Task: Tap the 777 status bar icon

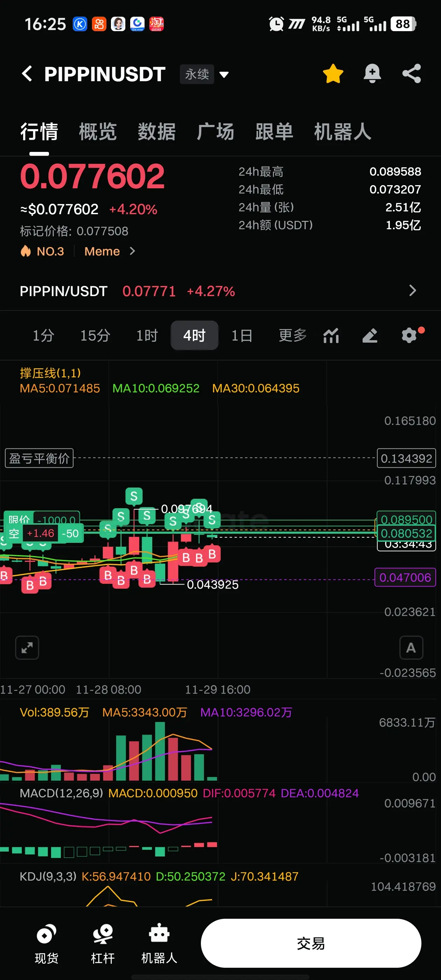Action: [297, 24]
